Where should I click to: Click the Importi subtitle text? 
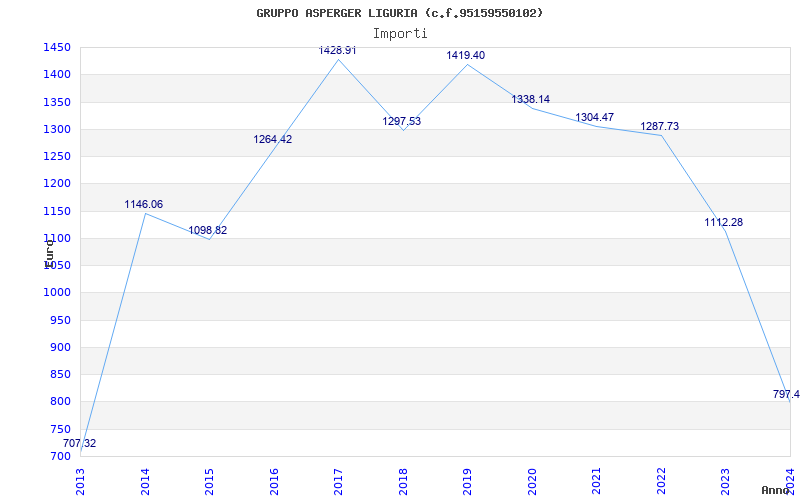click(x=400, y=33)
